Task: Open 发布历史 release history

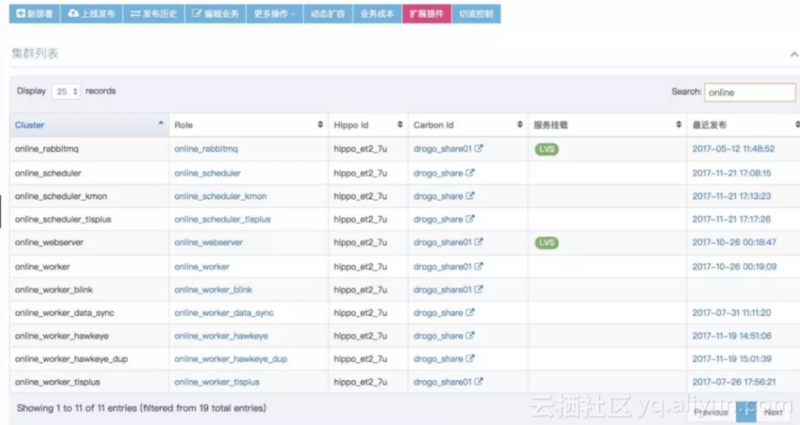Action: (x=154, y=14)
